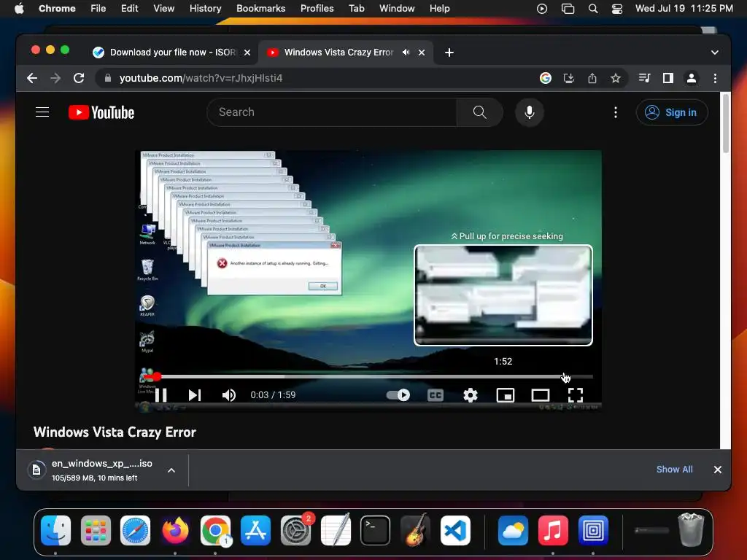Toggle the autoplay switch
Viewport: 747px width, 560px height.
[398, 394]
